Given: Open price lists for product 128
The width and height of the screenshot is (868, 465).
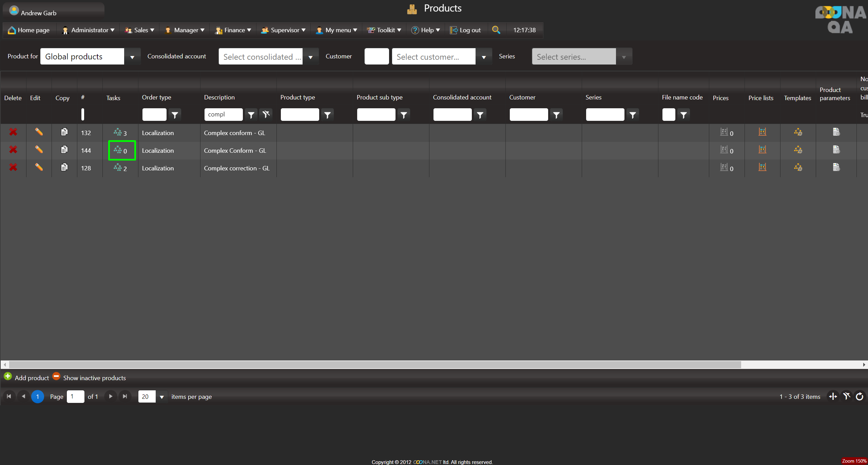Looking at the screenshot, I should click(x=762, y=167).
